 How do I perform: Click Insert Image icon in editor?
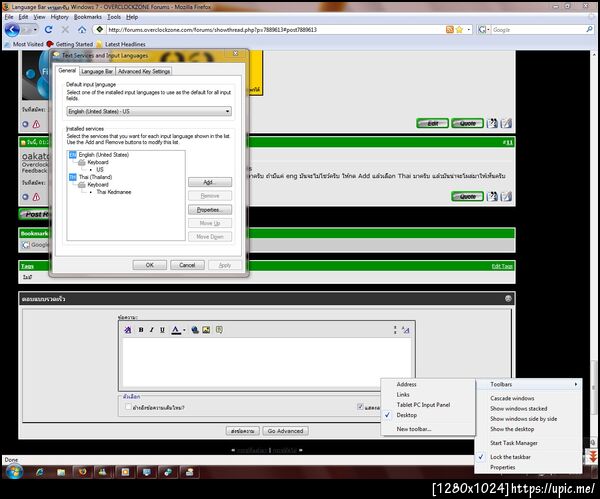[206, 330]
